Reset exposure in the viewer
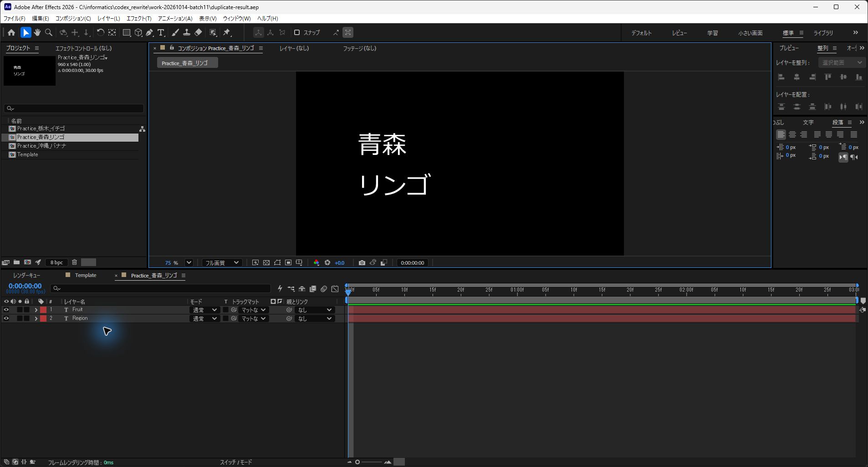 [x=327, y=262]
